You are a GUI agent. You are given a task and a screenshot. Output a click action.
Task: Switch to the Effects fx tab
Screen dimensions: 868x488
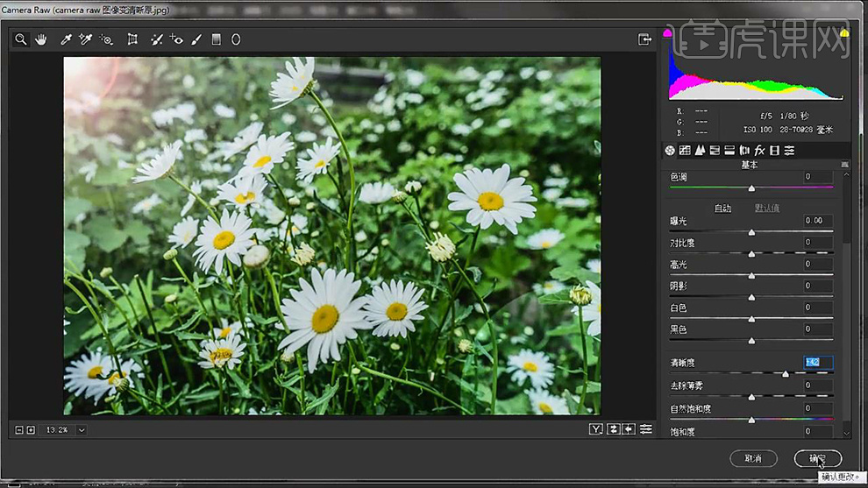click(x=759, y=151)
